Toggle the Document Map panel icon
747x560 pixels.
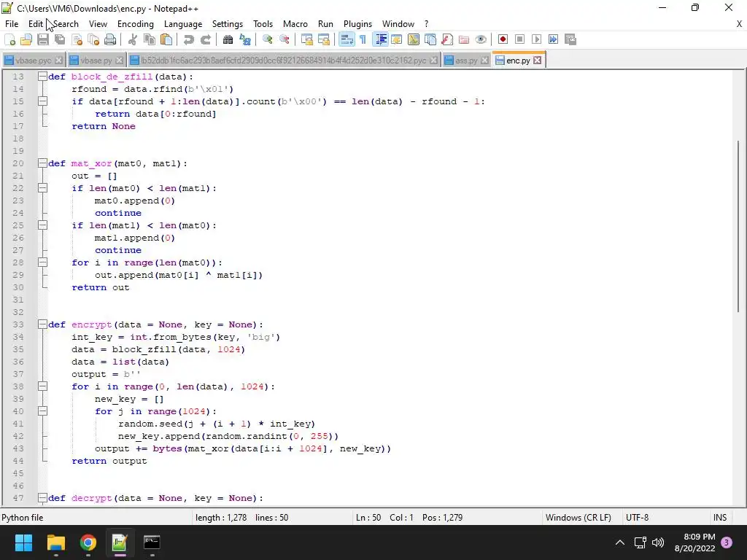pyautogui.click(x=414, y=39)
